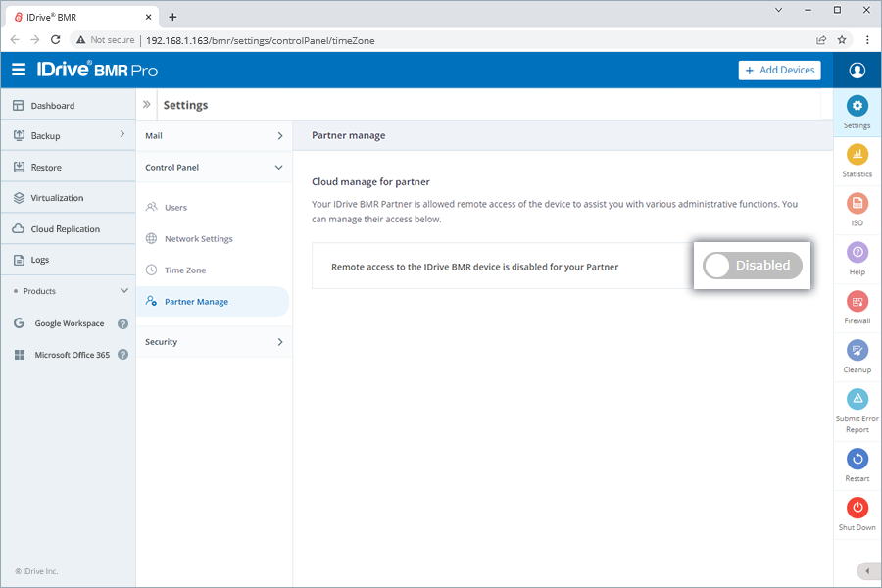Open help for Microsoft Office 365
Image resolution: width=882 pixels, height=588 pixels.
tap(122, 355)
